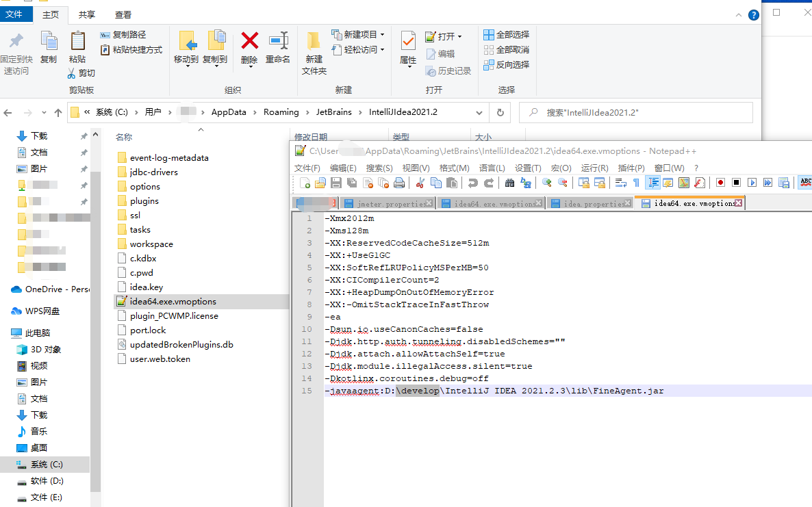Toggle Word Wrap in Notepad++ toolbar
This screenshot has height=507, width=812.
click(620, 183)
